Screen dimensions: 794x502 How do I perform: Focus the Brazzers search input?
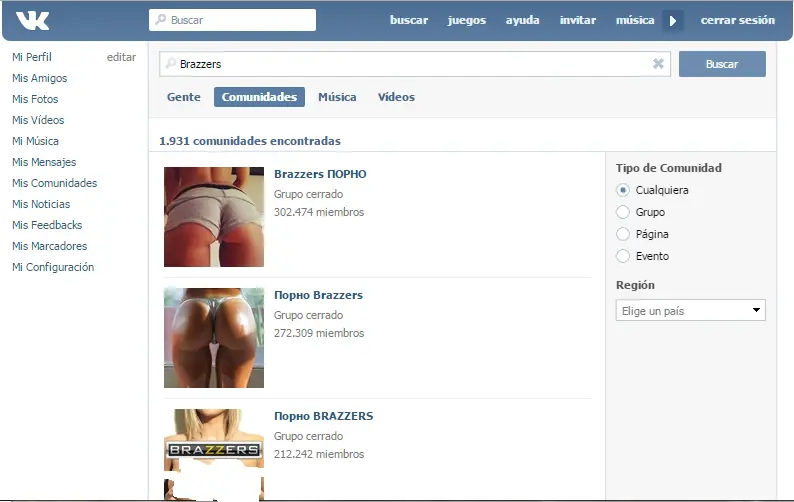coord(415,64)
